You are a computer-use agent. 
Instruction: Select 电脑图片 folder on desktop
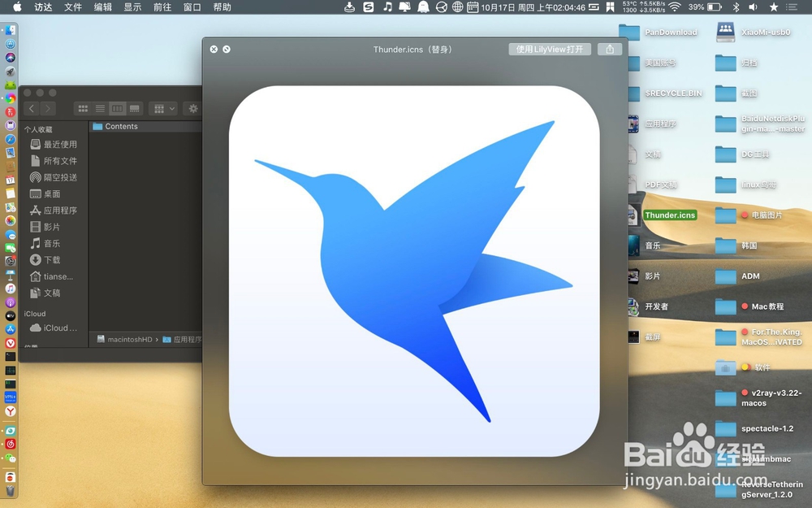click(749, 215)
